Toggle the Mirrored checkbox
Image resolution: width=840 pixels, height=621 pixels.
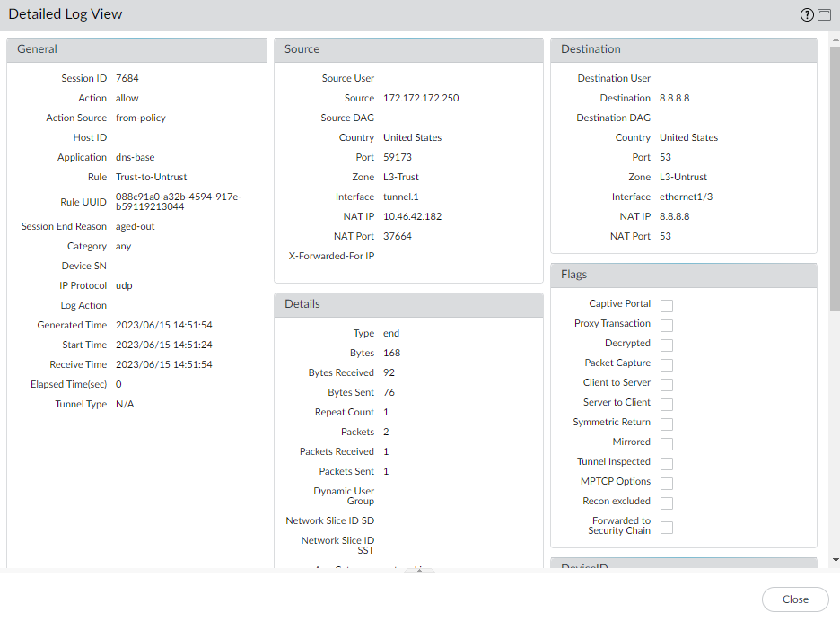click(x=667, y=444)
